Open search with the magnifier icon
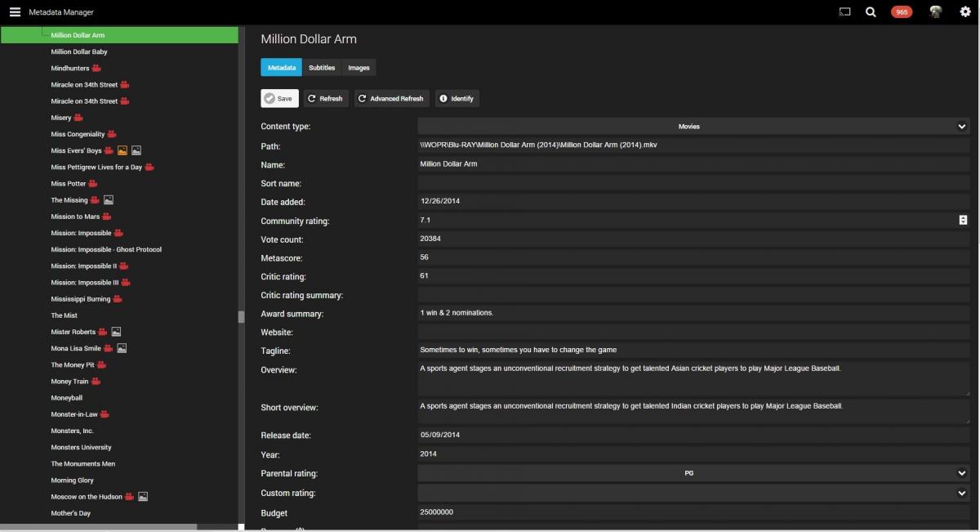This screenshot has height=532, width=980. click(x=871, y=12)
